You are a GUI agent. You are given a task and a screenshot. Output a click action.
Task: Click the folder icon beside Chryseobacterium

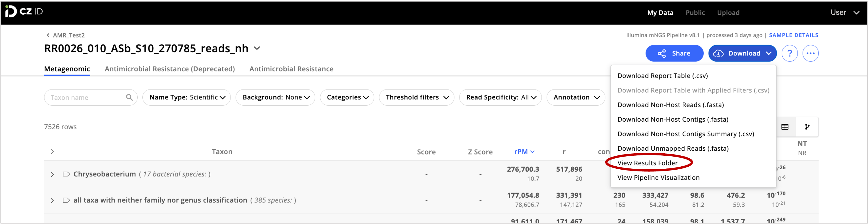66,174
